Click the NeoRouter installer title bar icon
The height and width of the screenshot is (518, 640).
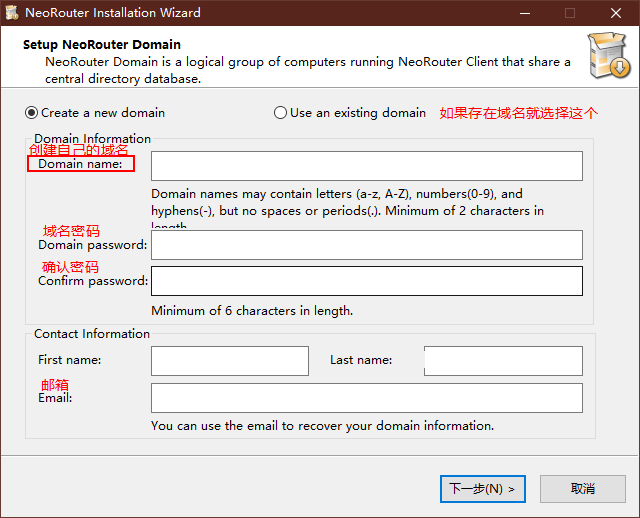click(12, 13)
